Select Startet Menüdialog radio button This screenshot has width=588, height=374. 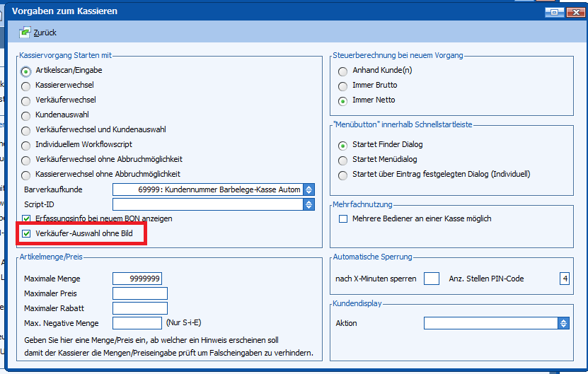[343, 160]
